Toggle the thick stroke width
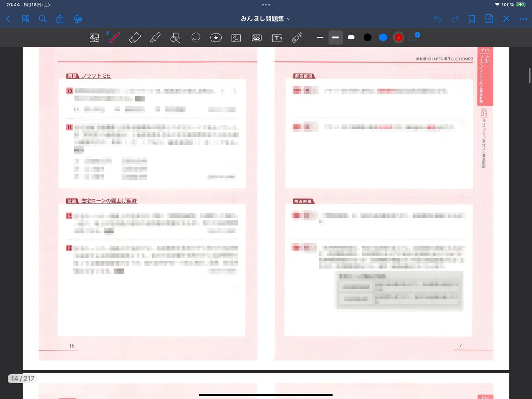The image size is (532, 399). (335, 37)
